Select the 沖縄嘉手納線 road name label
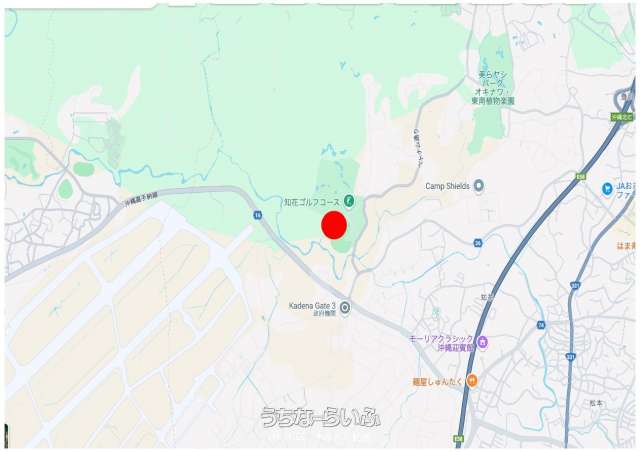Image resolution: width=640 pixels, height=452 pixels. click(139, 198)
